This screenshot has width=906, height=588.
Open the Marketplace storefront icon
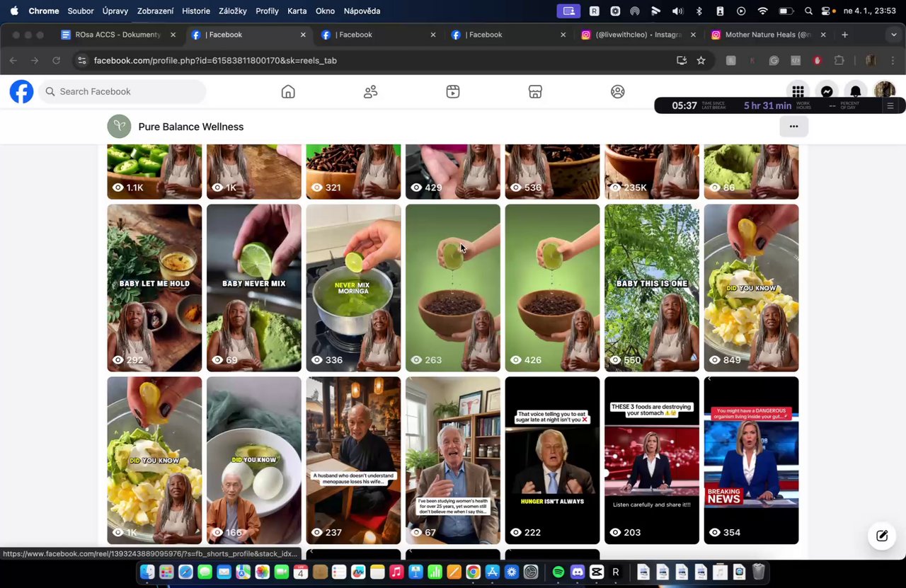click(535, 91)
